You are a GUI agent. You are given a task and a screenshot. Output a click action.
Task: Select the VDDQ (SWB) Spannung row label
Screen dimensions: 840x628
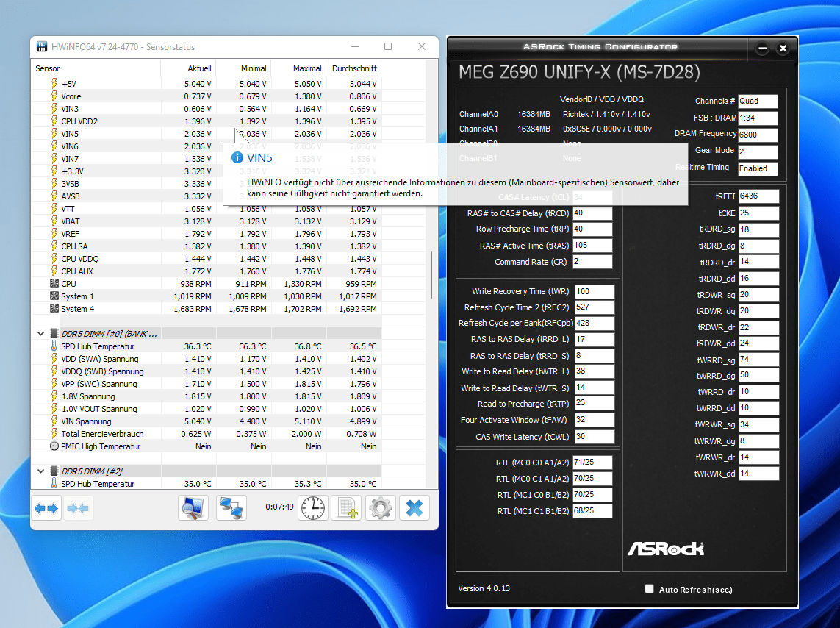(x=102, y=371)
